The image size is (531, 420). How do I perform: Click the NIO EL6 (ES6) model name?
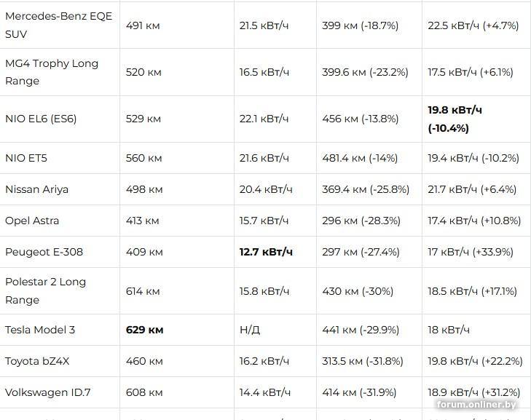(x=41, y=119)
